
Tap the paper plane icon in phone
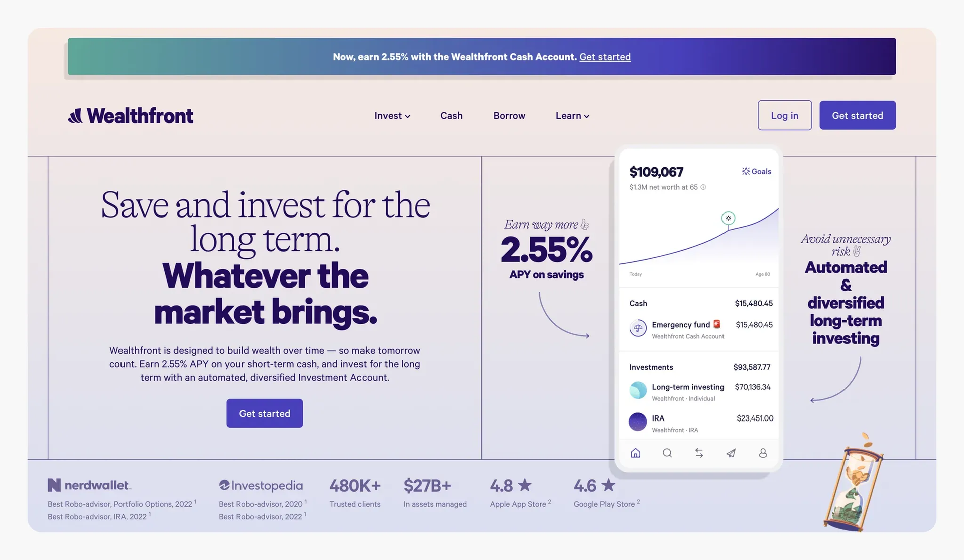point(731,453)
